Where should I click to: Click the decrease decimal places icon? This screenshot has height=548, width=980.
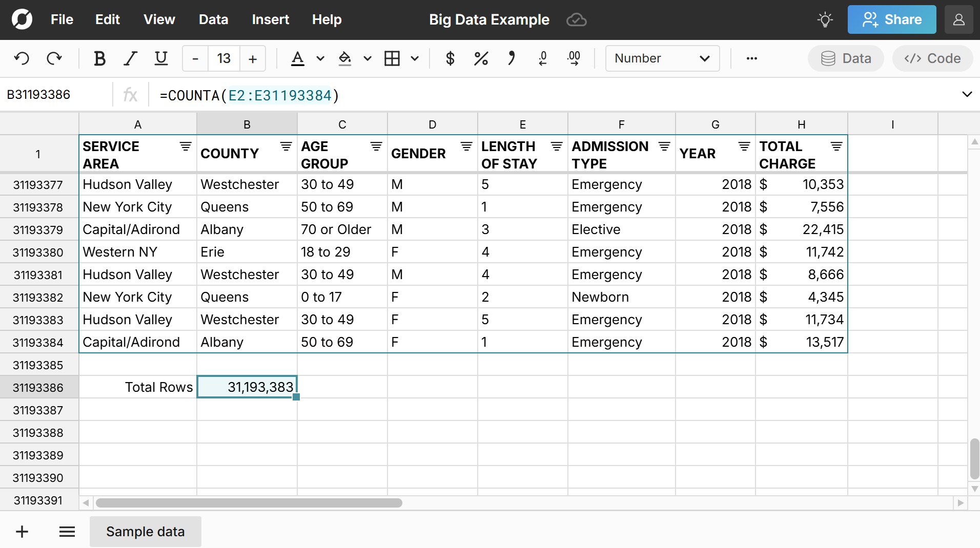coord(543,58)
